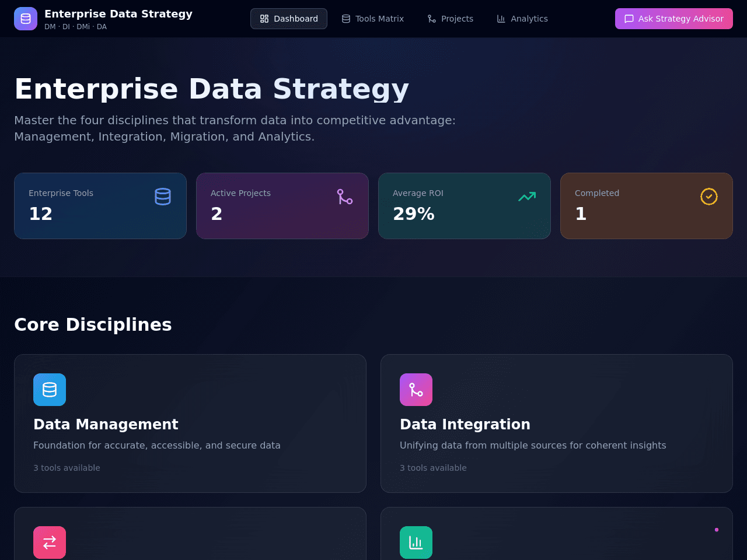Select the Enterprise Tools stat card
This screenshot has width=747, height=560.
pos(100,206)
